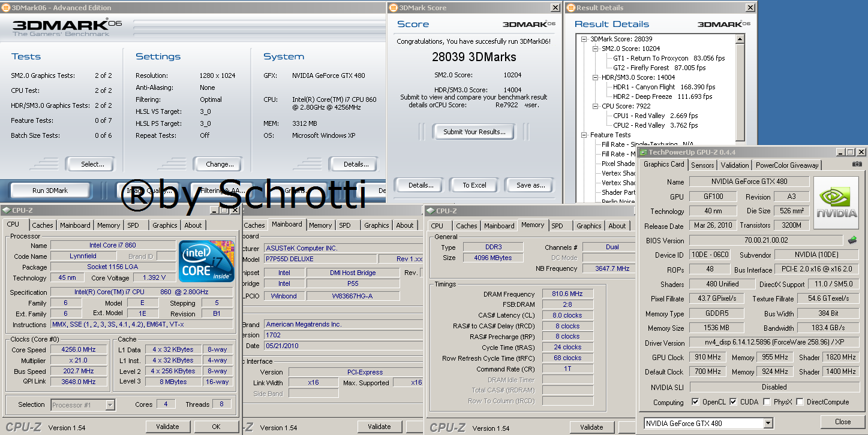This screenshot has width=868, height=435.
Task: Click the BIOS Version field 70.00.21.00.02
Action: [765, 240]
